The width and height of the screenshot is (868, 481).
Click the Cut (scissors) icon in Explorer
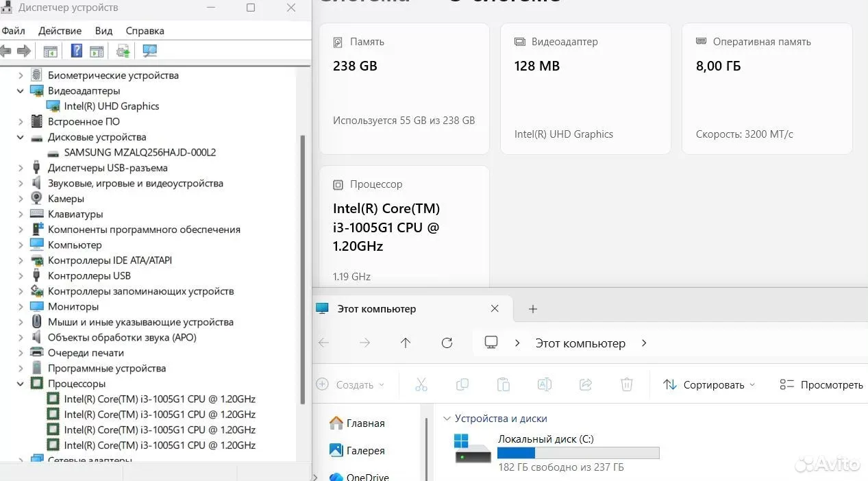tap(421, 385)
